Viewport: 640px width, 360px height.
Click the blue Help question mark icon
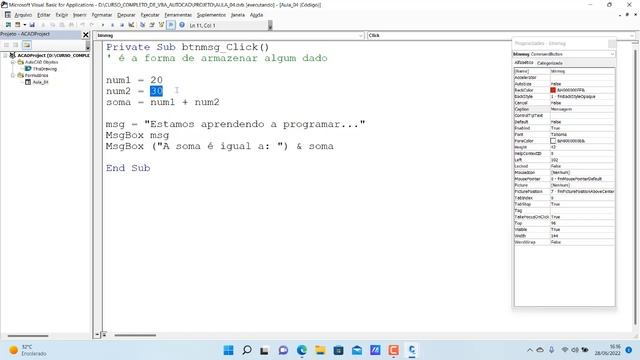(x=182, y=25)
